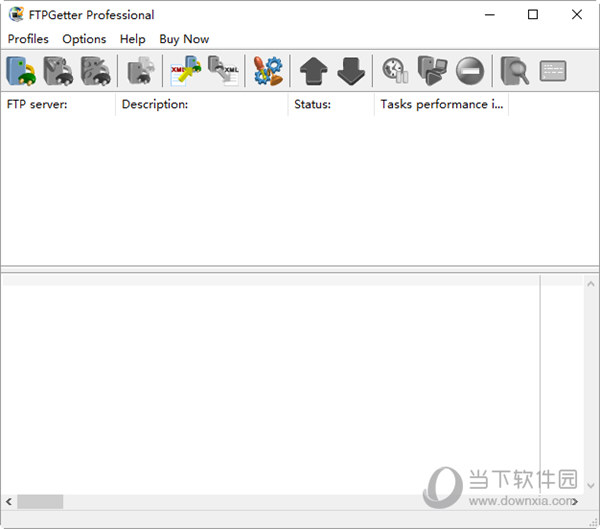Click the left scroll arrow in log pane
Image resolution: width=600 pixels, height=529 pixels.
(x=9, y=501)
